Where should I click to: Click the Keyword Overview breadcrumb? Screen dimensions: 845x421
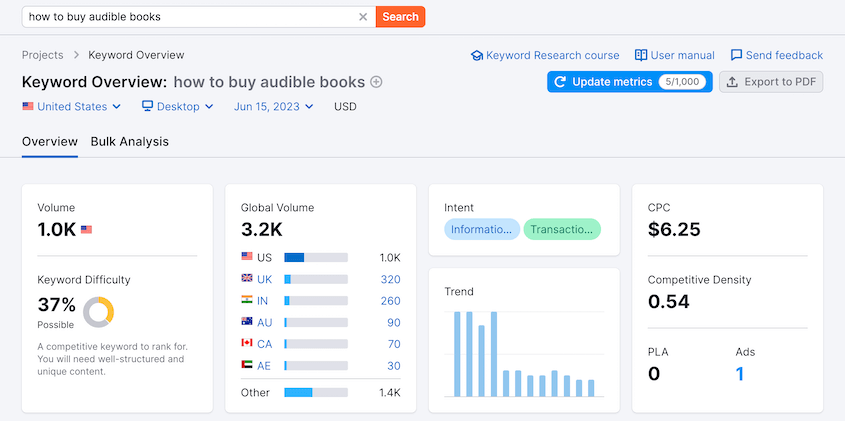pos(136,55)
